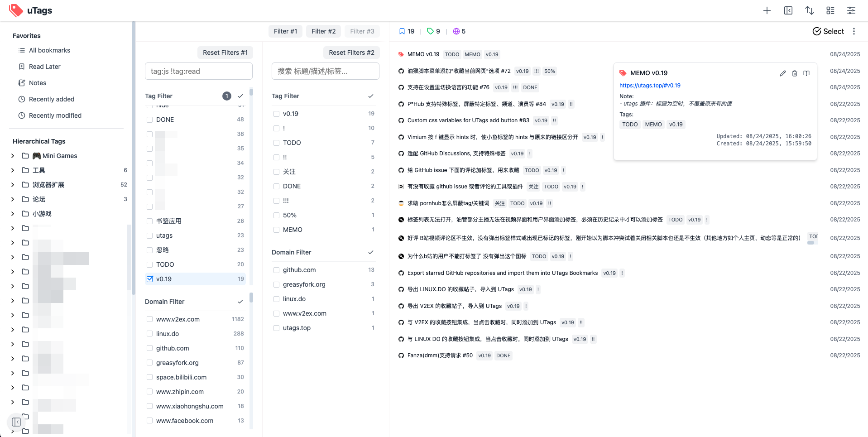Click the GitHub icon of the Fanza(dmm) bookmark
Viewport: 868px width, 437px height.
point(401,355)
